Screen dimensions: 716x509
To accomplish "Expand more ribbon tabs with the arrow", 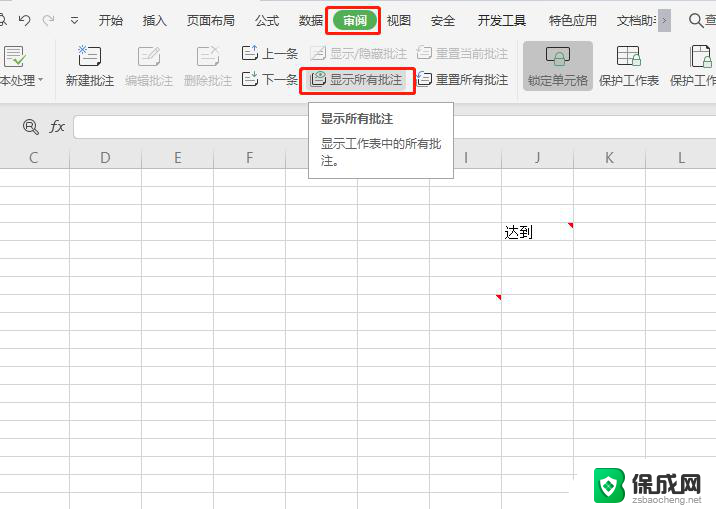I will (x=664, y=21).
